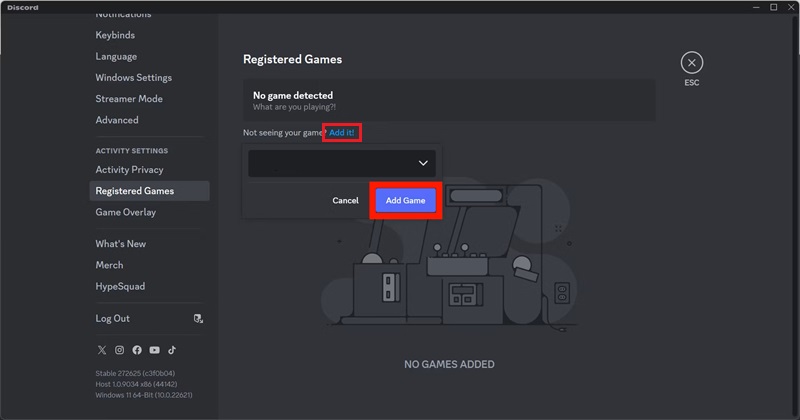Click inside the game selection combo box
Image resolution: width=800 pixels, height=420 pixels.
tap(330, 163)
